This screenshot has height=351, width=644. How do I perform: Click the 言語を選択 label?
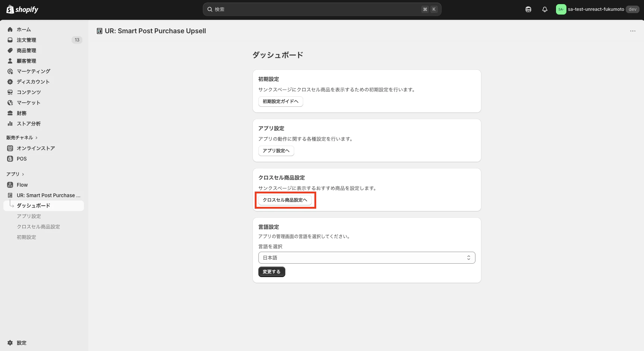270,246
